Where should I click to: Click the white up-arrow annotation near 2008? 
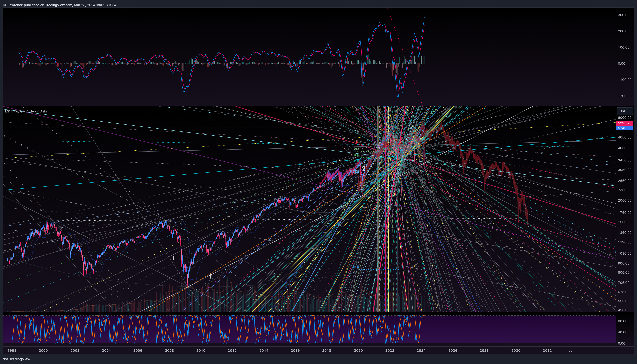(x=174, y=258)
